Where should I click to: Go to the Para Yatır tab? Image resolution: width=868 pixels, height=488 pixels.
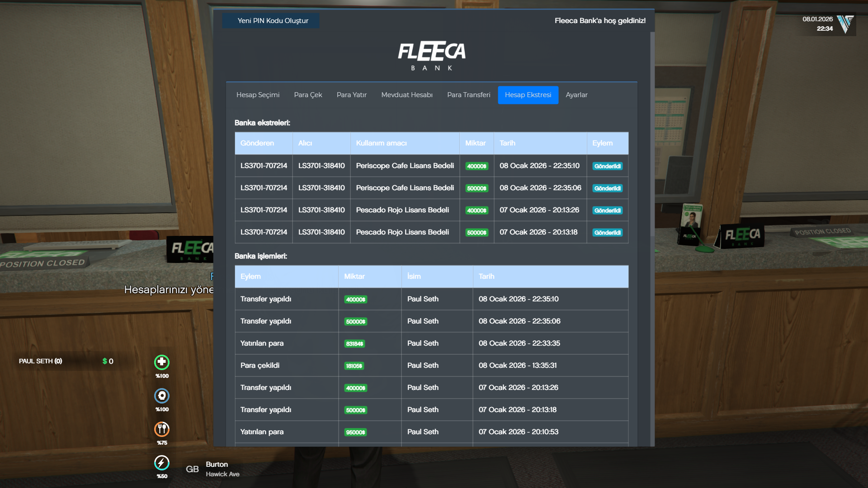coord(351,95)
